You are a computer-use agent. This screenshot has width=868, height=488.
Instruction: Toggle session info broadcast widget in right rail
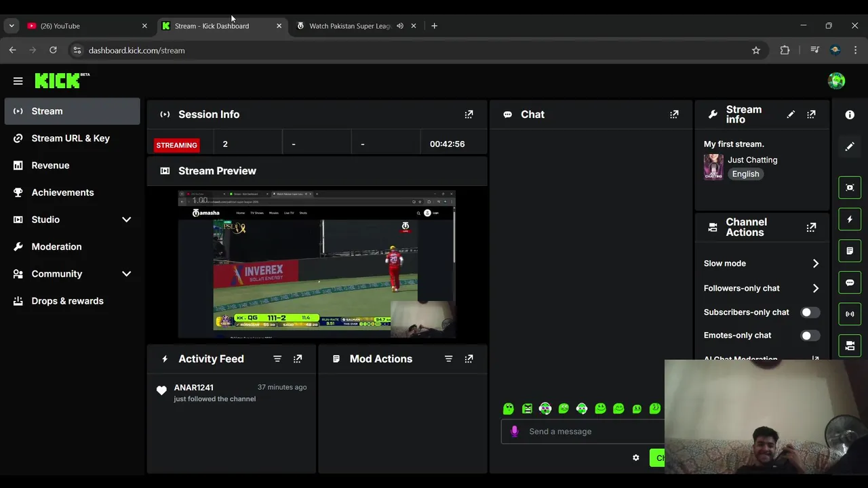point(850,314)
